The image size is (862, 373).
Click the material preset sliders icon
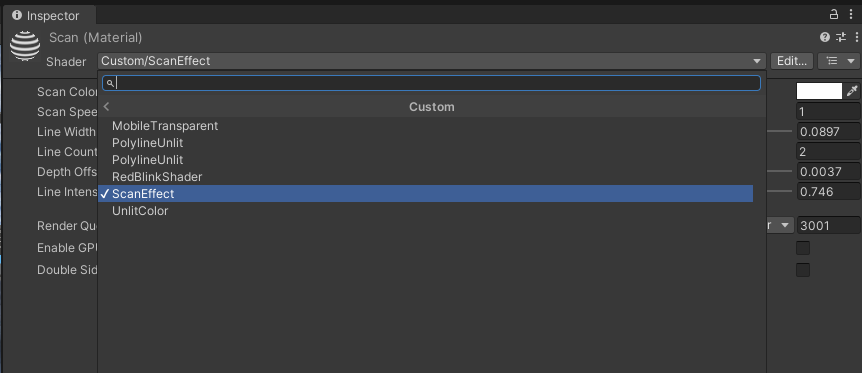(x=841, y=37)
